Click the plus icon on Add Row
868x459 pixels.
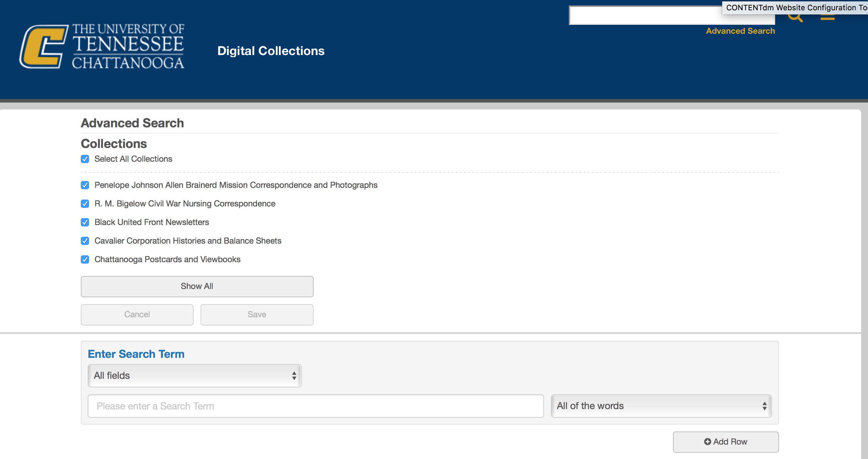pyautogui.click(x=708, y=441)
